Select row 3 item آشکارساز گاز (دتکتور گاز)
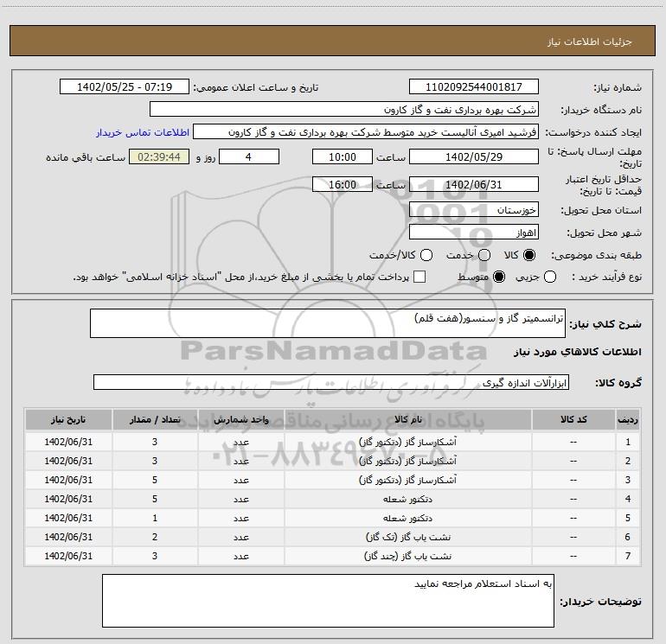This screenshot has width=666, height=644. 407,480
